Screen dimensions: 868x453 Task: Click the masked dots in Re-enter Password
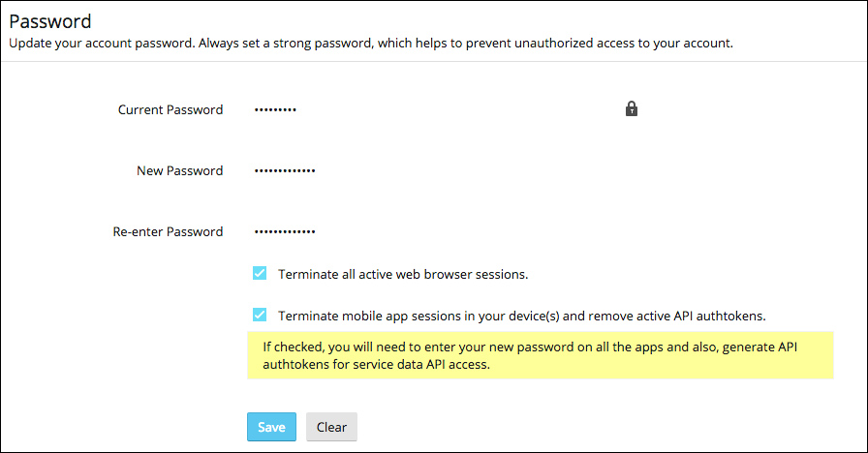pyautogui.click(x=285, y=231)
